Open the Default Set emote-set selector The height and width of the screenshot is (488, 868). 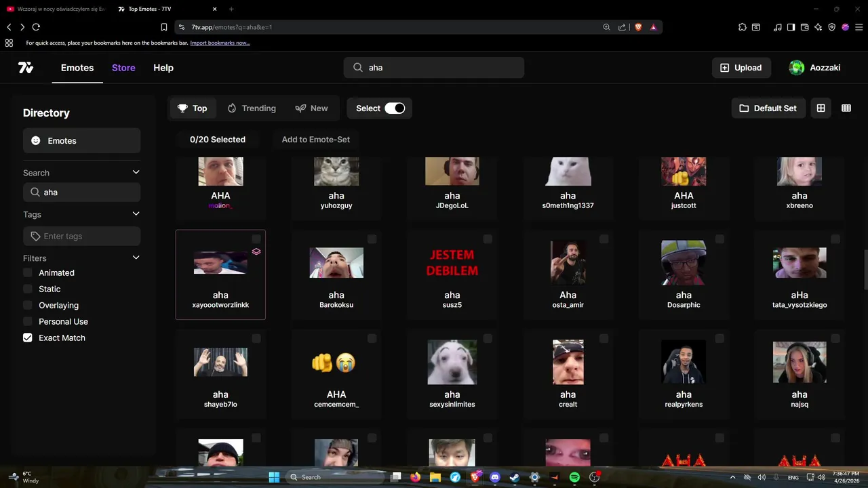(x=768, y=108)
